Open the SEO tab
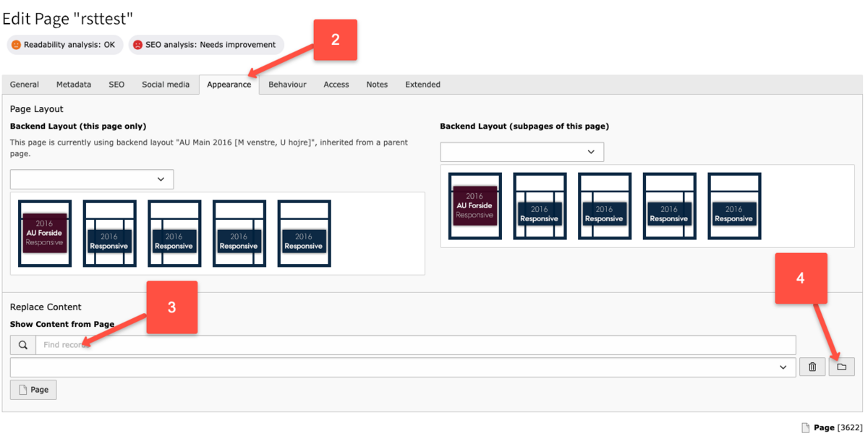This screenshot has width=868, height=444. (116, 85)
